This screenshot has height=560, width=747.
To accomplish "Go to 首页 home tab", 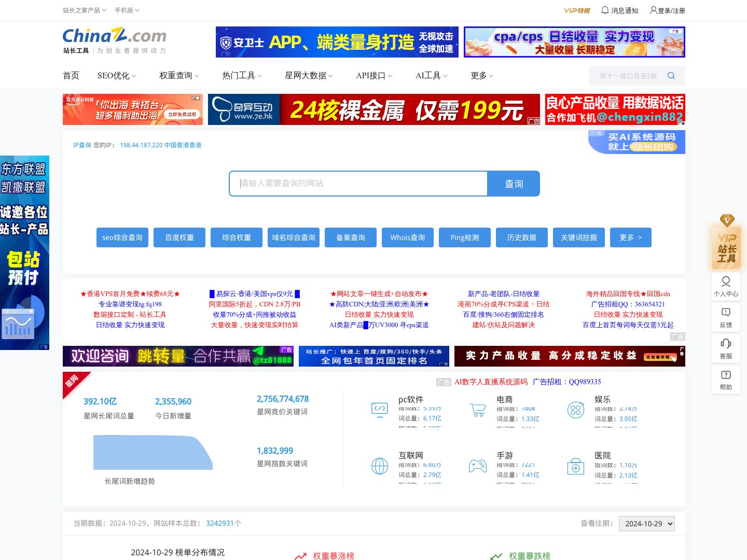I will tap(71, 76).
